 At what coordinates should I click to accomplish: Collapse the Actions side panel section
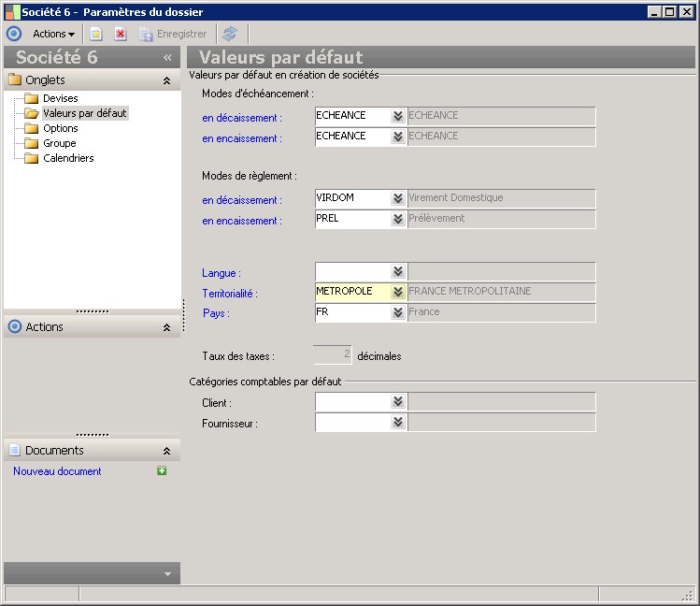point(166,327)
